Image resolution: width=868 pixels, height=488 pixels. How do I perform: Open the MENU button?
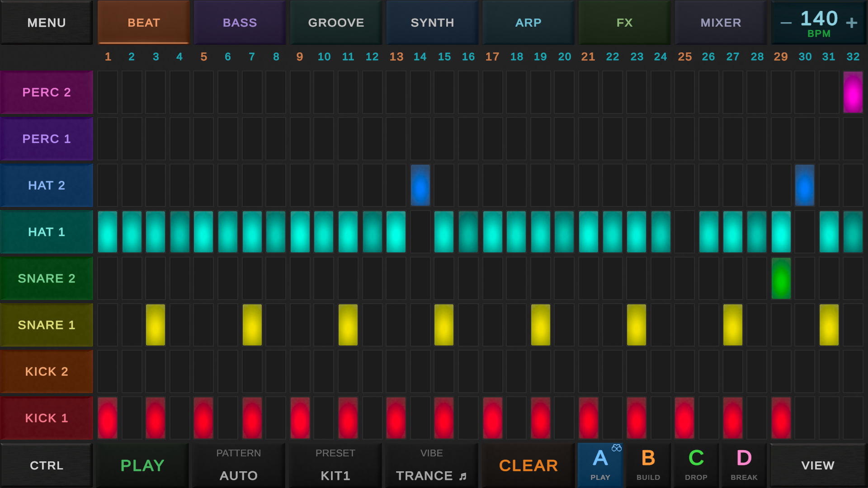point(47,23)
